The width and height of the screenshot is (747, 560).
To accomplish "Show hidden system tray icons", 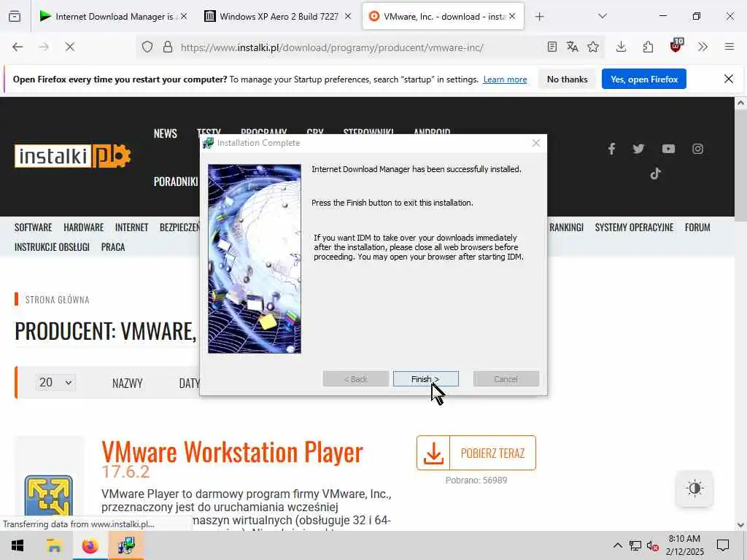I will (x=617, y=545).
